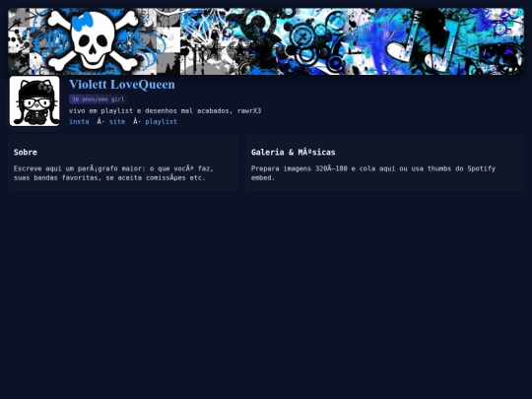Click the Sobre paragraph about bandas favoritas
Screen dimensions: 532x399
113,173
